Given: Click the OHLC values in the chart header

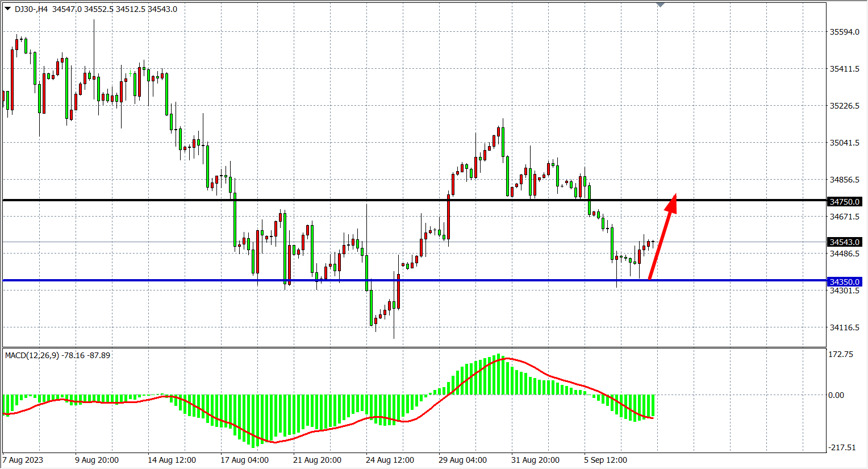Looking at the screenshot, I should coord(114,9).
